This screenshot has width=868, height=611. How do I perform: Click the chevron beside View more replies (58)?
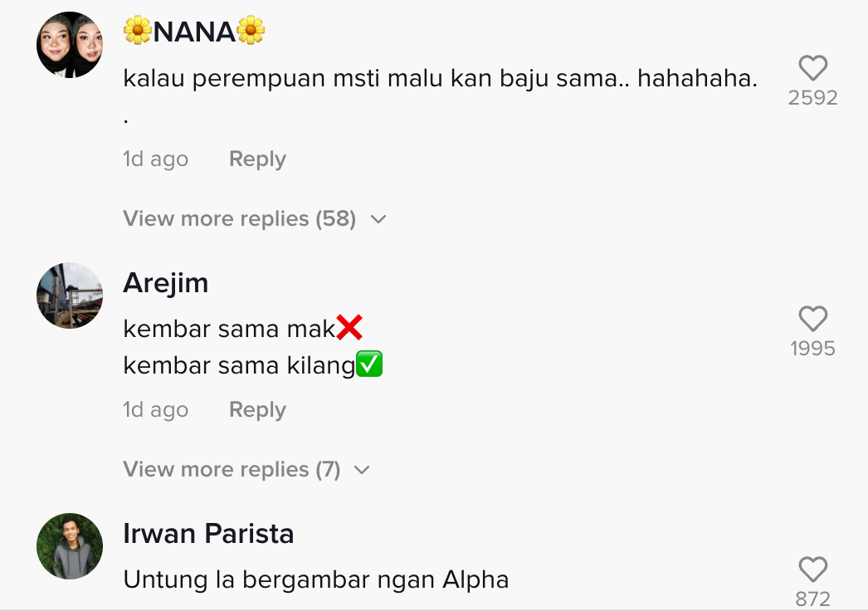click(378, 219)
